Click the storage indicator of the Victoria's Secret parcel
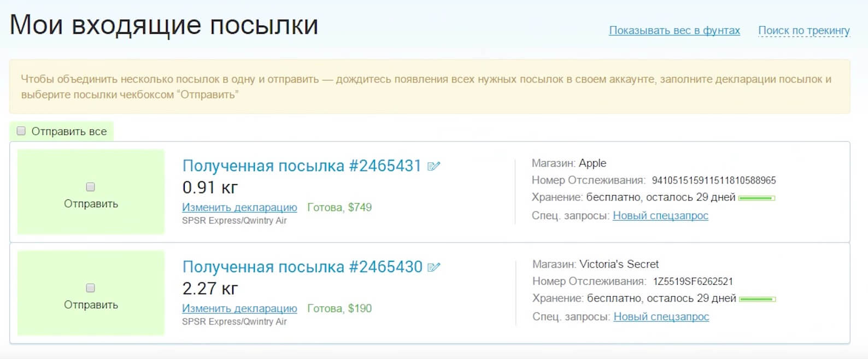This screenshot has width=868, height=359. point(758,298)
